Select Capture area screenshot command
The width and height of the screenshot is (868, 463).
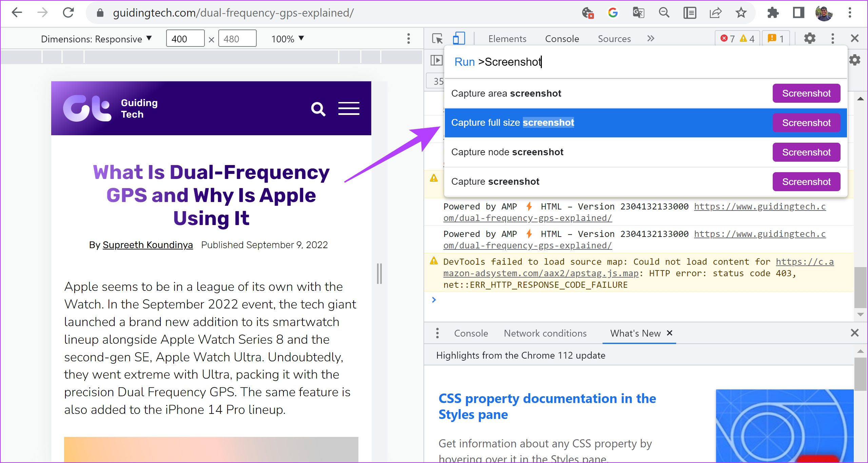[646, 93]
